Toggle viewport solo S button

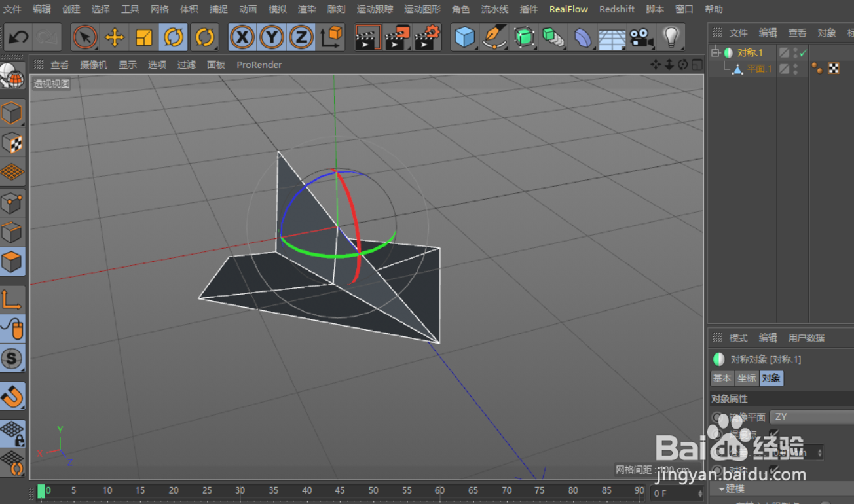pyautogui.click(x=12, y=358)
